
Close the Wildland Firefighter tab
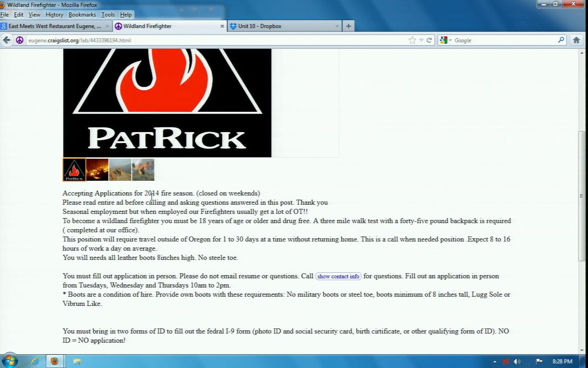(x=222, y=26)
